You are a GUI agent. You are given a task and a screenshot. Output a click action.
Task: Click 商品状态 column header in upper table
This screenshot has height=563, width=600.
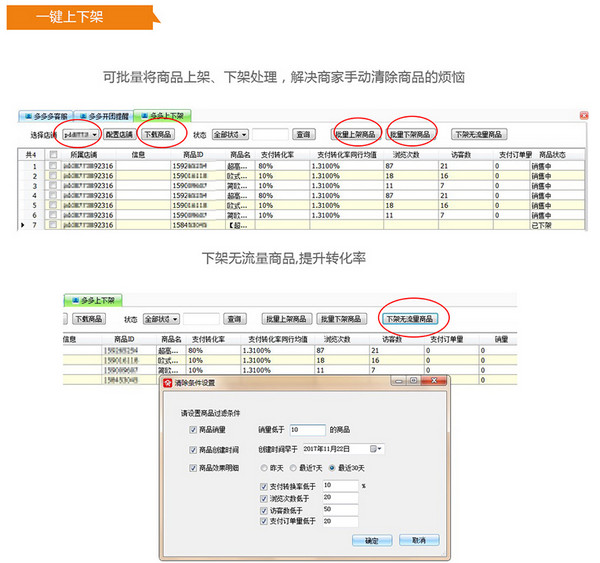(552, 155)
